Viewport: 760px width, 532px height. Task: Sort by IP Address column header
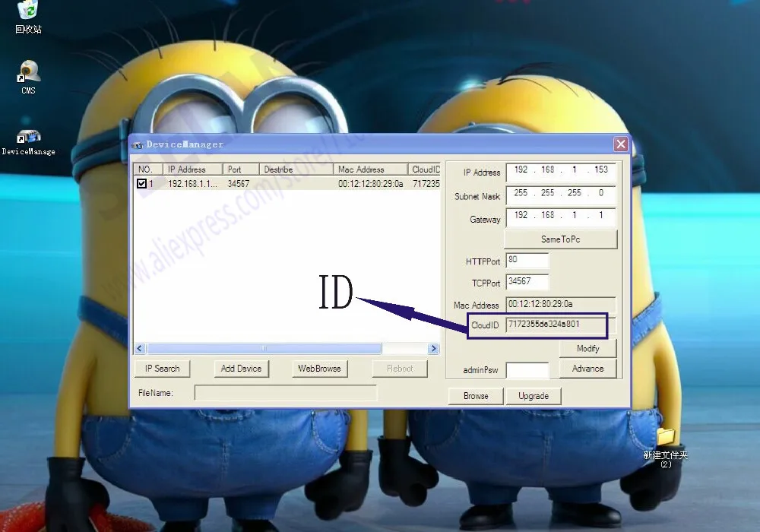(192, 169)
